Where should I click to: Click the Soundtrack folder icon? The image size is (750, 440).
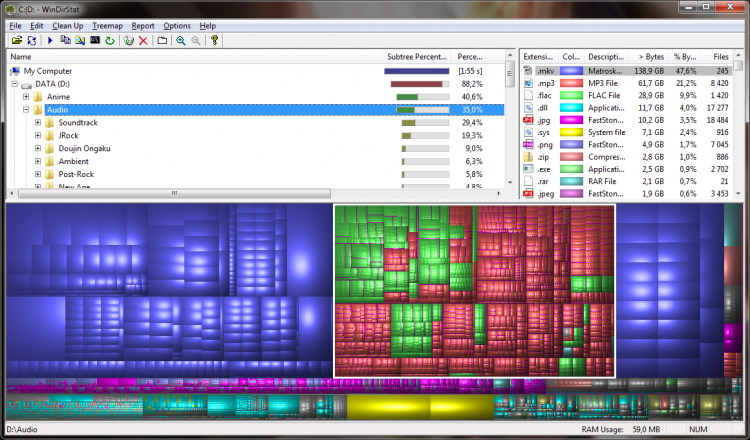click(49, 123)
